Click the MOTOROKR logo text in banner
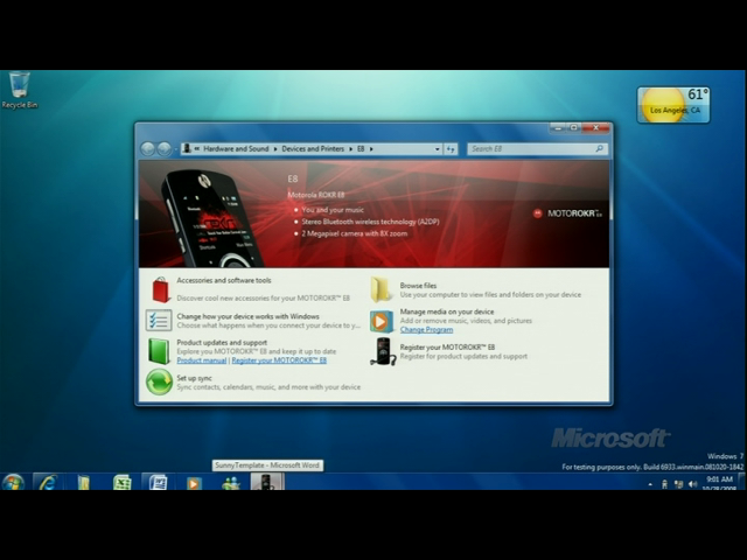747x560 pixels. click(574, 213)
